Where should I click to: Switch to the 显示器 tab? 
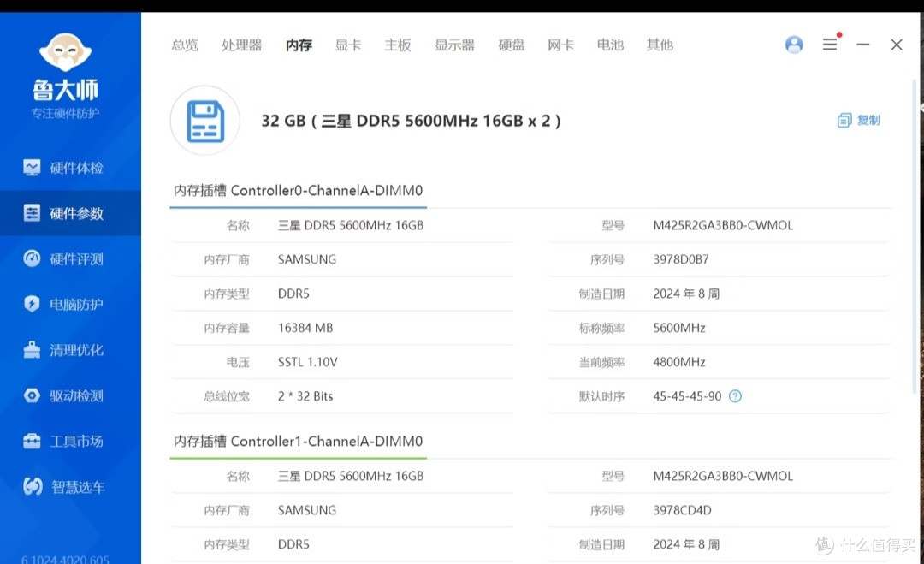point(454,45)
